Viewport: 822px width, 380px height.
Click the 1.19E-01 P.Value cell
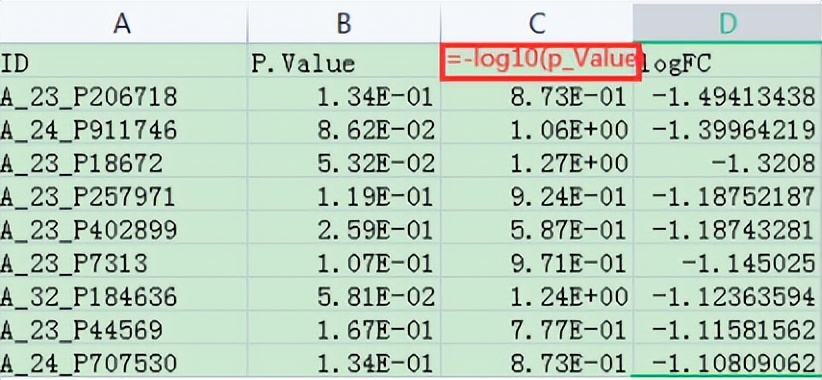(x=343, y=195)
